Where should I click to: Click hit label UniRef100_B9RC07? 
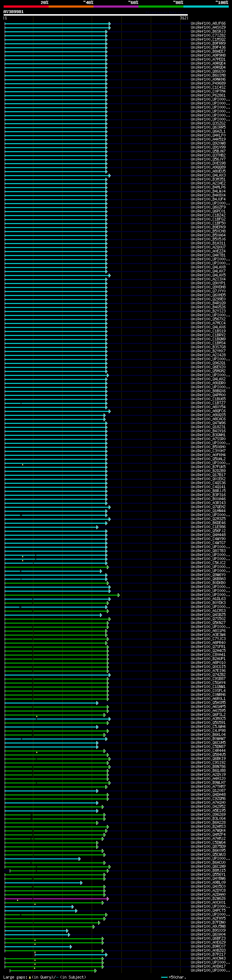[x=208, y=947]
